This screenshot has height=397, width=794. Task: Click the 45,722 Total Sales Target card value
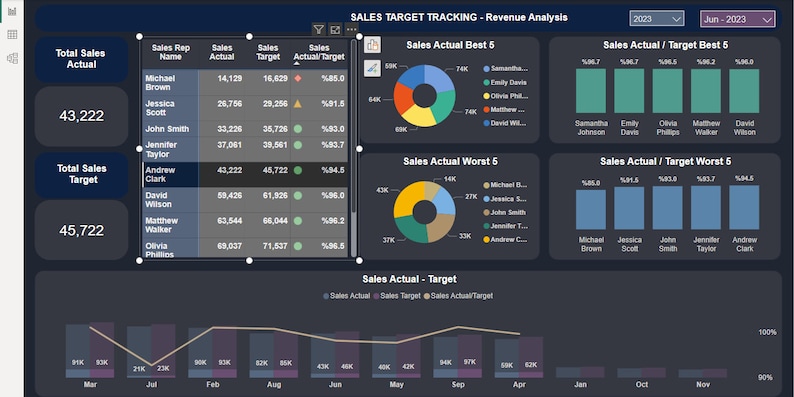point(82,230)
